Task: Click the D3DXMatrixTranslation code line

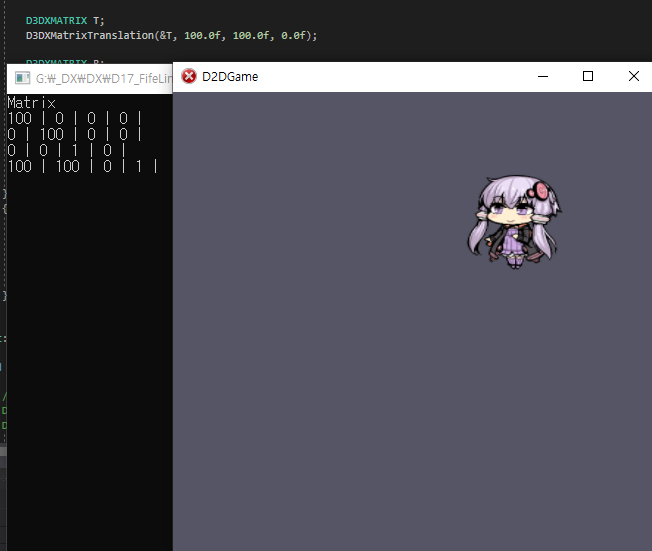Action: coord(171,35)
